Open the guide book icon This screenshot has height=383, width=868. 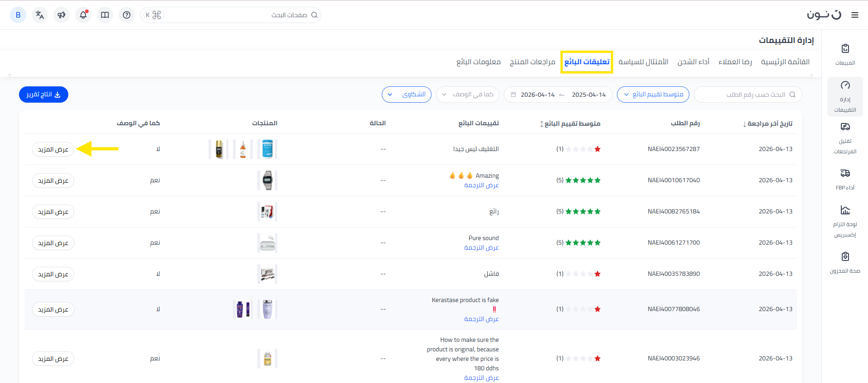point(105,15)
